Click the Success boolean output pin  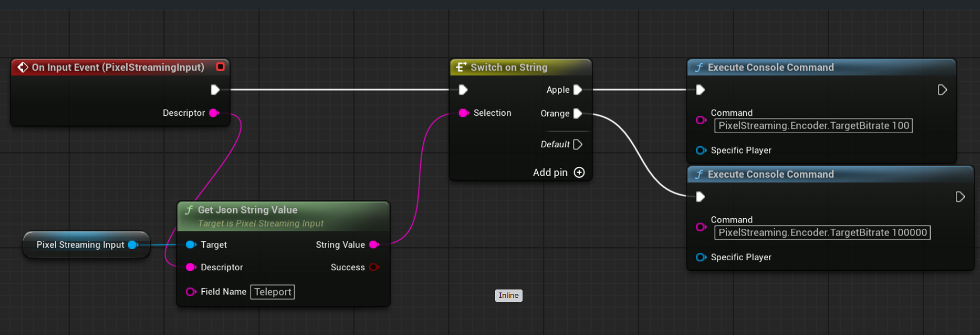click(374, 268)
